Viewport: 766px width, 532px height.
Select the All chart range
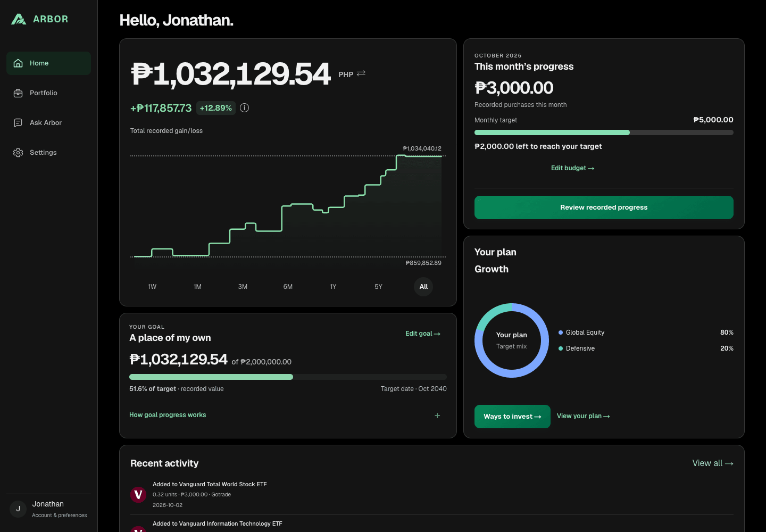tap(423, 287)
